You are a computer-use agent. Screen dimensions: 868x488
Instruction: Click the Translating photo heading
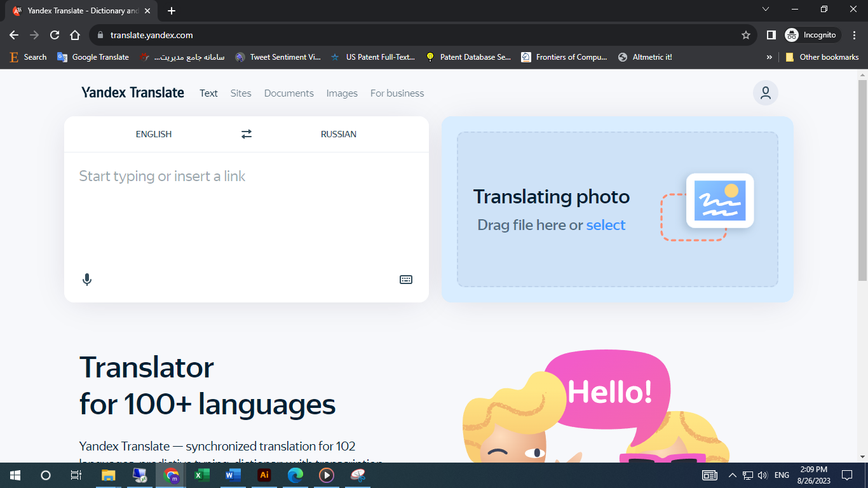(552, 197)
